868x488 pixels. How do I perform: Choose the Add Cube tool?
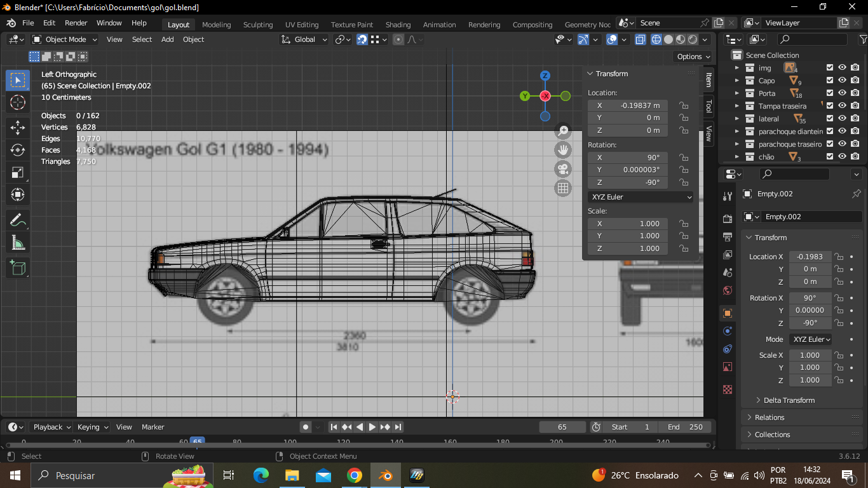[x=18, y=268]
